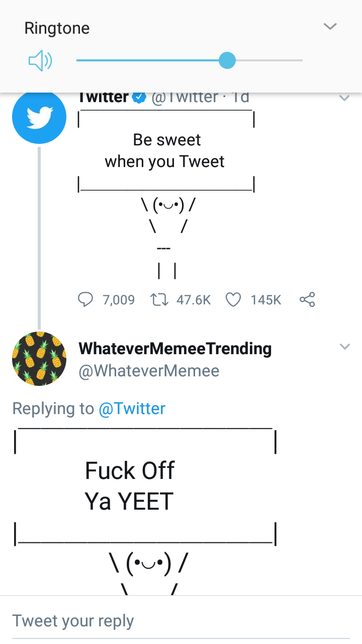Screen dimensions: 362x644
Task: Mute ringtone via the speaker icon
Action: pos(40,61)
